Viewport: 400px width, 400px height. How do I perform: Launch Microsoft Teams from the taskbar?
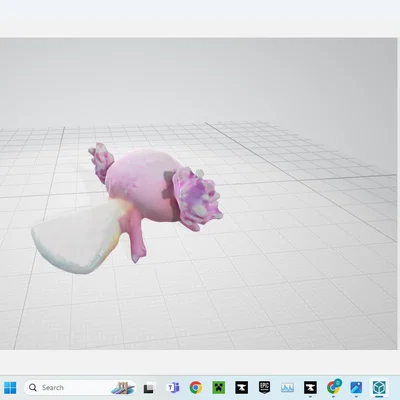173,388
